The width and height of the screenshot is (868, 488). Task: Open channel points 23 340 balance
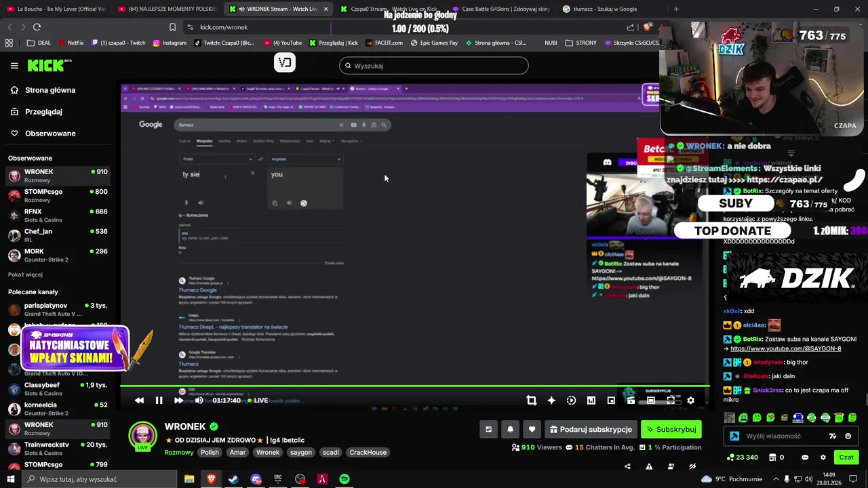pyautogui.click(x=741, y=457)
